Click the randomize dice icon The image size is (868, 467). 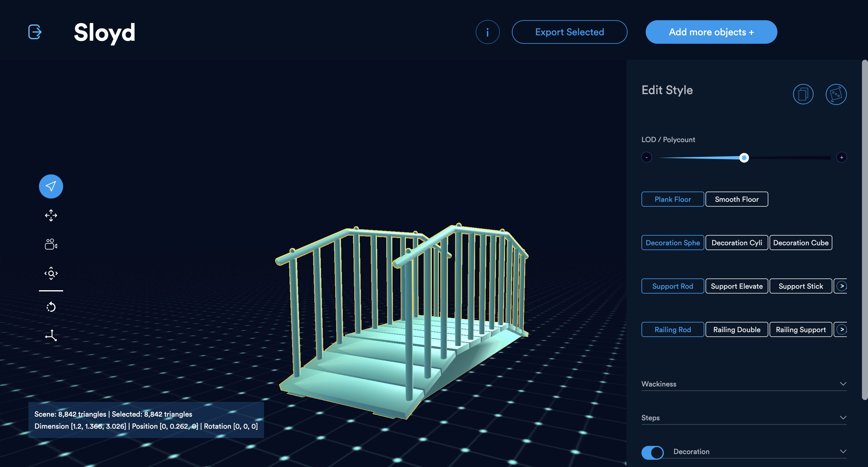click(836, 94)
